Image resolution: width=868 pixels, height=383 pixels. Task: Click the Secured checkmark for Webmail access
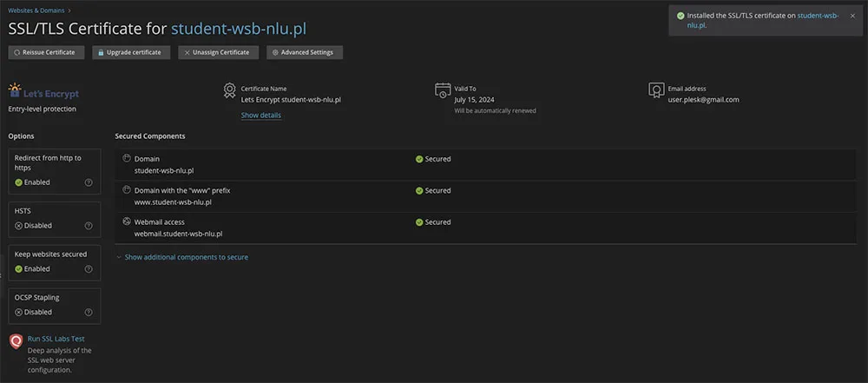point(419,222)
